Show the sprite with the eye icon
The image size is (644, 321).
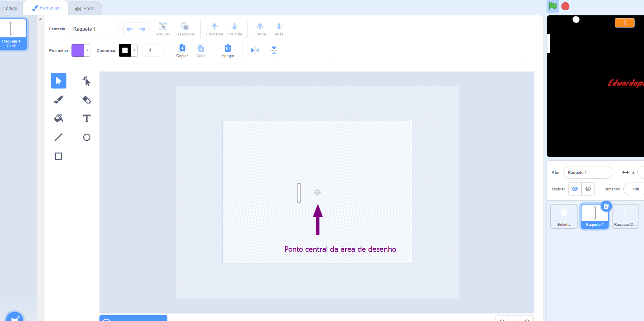point(575,189)
